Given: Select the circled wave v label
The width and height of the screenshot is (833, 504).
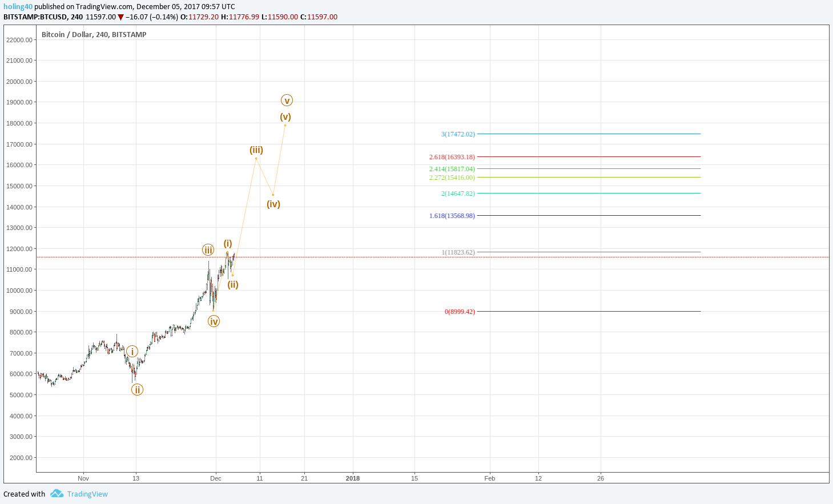Looking at the screenshot, I should pyautogui.click(x=287, y=100).
